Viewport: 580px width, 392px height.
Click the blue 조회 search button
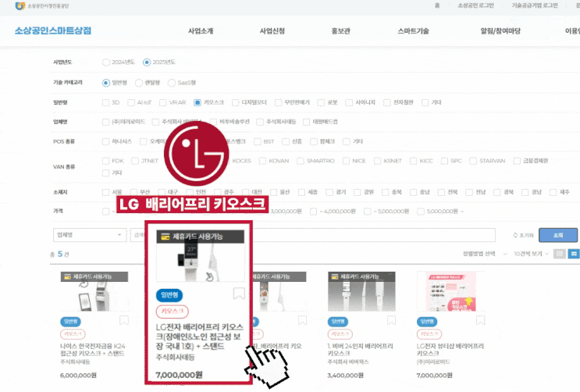pos(558,235)
